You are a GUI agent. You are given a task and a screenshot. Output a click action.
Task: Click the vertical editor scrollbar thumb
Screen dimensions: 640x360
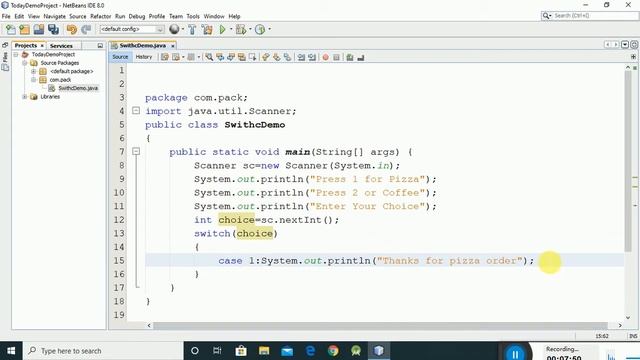tap(628, 162)
